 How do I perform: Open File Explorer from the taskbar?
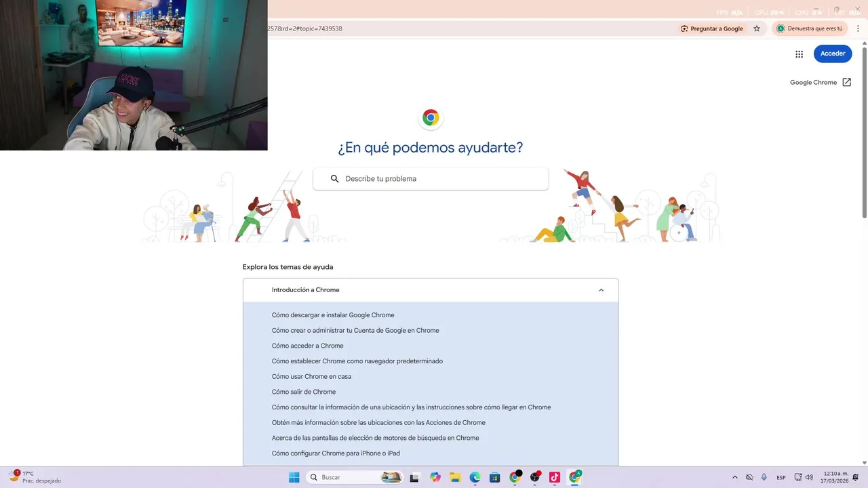[x=455, y=477]
